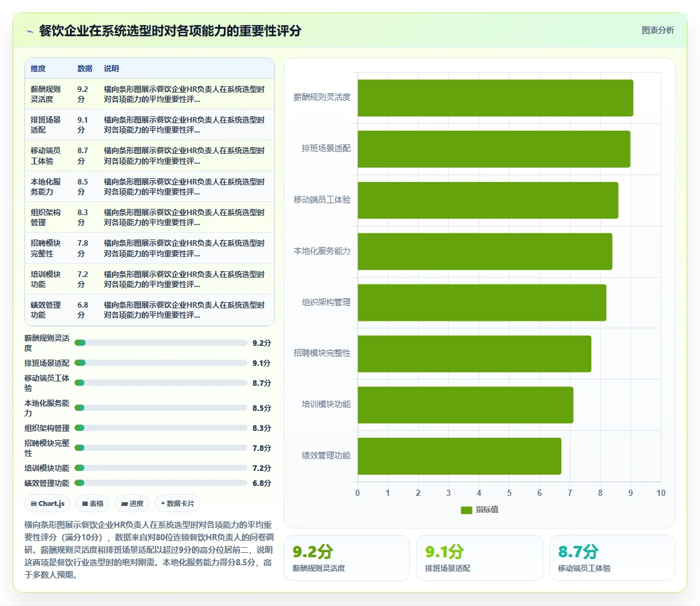Open the 9.2分 薪酬规则灵活度 data card
Viewport: 700px width, 606px height.
pos(347,558)
